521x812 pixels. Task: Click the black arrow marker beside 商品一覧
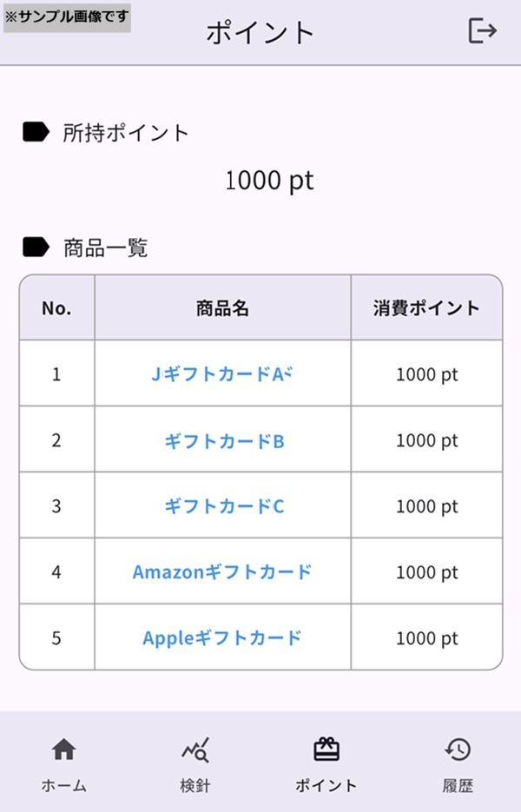pos(34,248)
